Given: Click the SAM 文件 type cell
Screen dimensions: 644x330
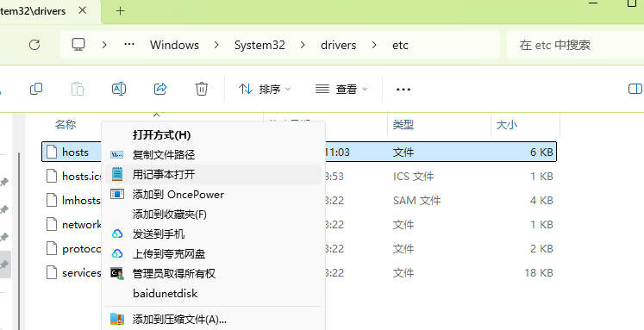Looking at the screenshot, I should pos(416,200).
